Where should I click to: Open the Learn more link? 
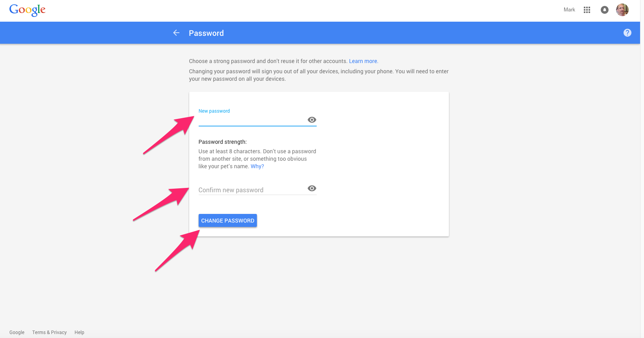tap(363, 61)
